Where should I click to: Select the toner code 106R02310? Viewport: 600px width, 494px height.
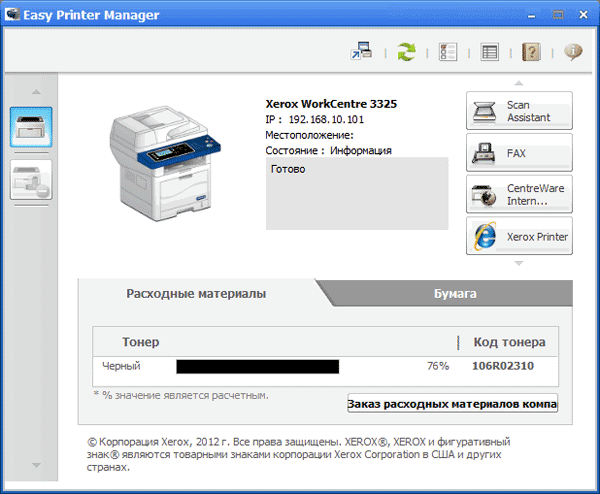pos(503,366)
